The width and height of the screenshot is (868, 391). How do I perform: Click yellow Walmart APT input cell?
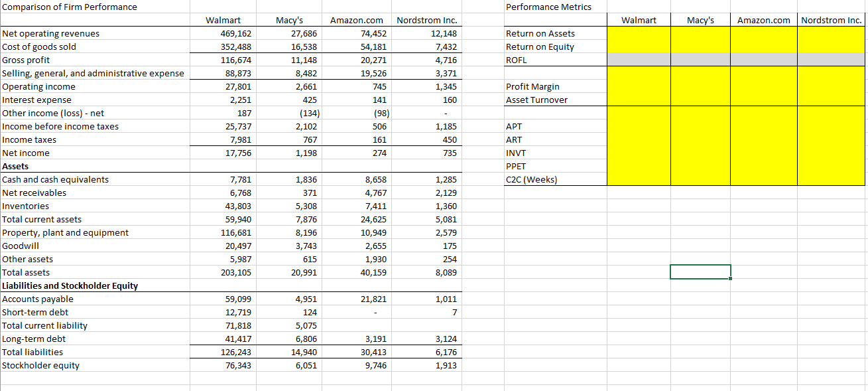point(639,126)
